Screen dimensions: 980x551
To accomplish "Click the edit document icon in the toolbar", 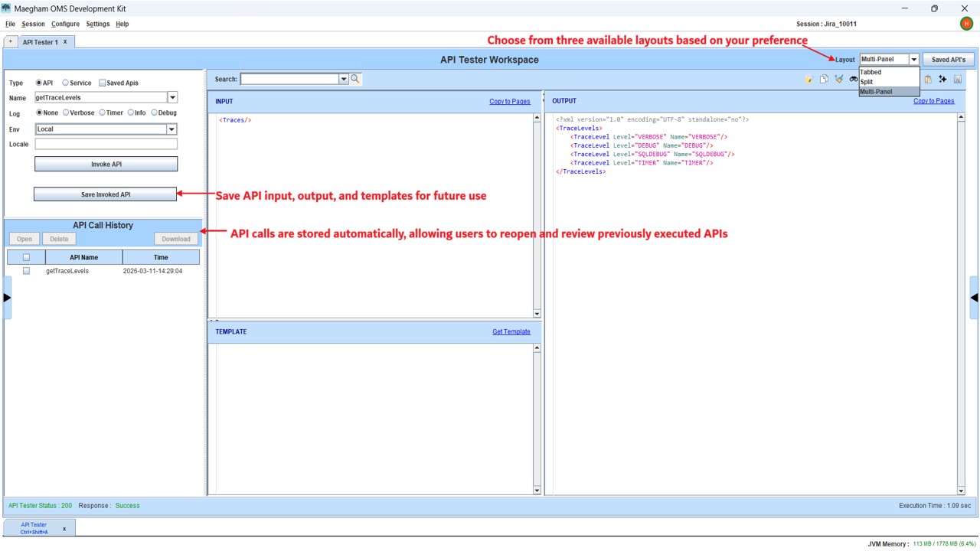I will click(809, 79).
